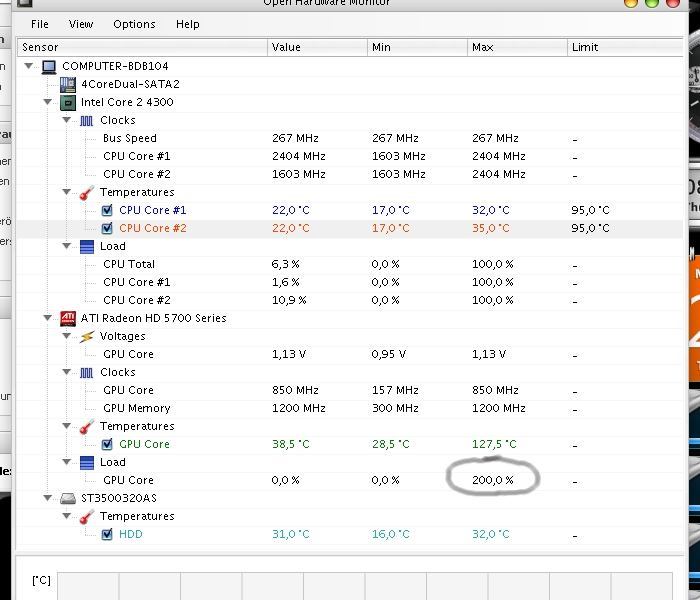The width and height of the screenshot is (700, 600).
Task: Click the Intel Core 2 4300 CPU icon
Action: [x=68, y=103]
